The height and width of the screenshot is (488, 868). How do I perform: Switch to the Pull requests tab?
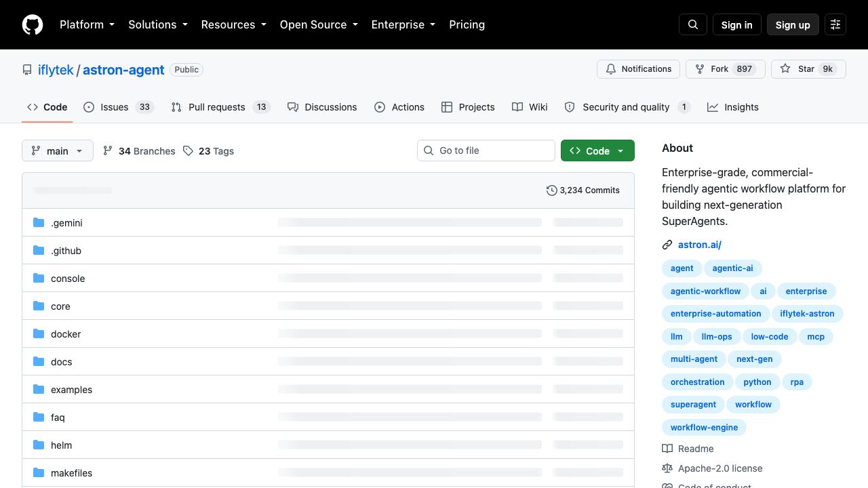[x=220, y=107]
